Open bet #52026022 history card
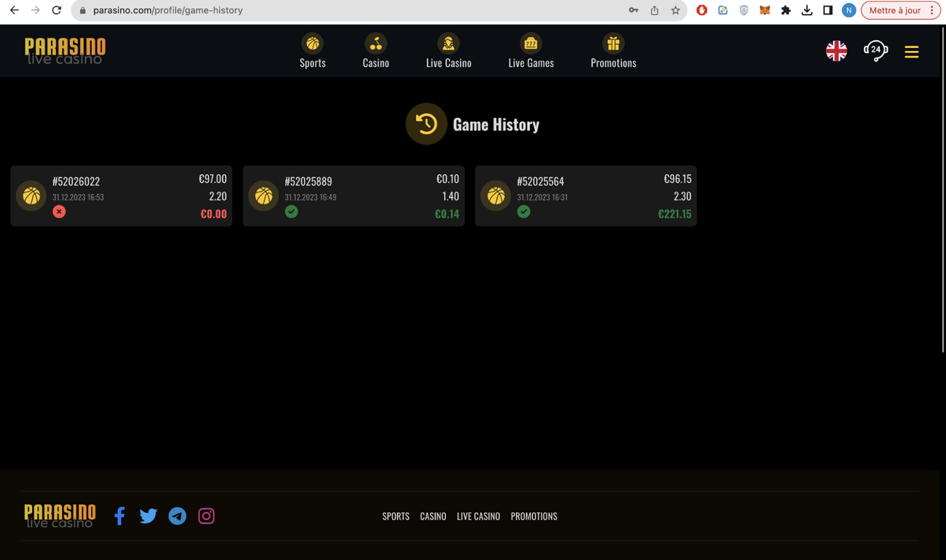This screenshot has width=946, height=560. click(x=121, y=196)
